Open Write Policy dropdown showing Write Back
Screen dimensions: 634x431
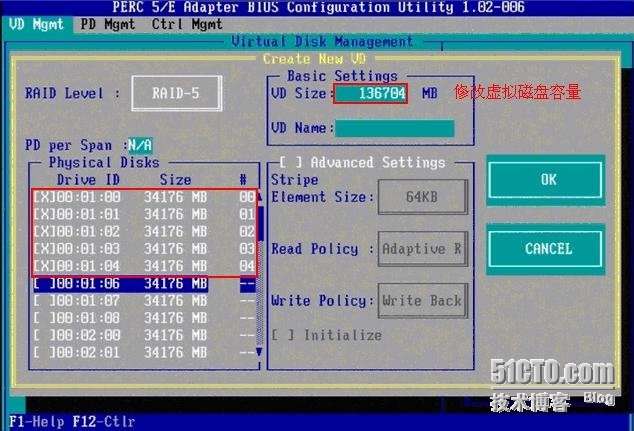pyautogui.click(x=423, y=301)
